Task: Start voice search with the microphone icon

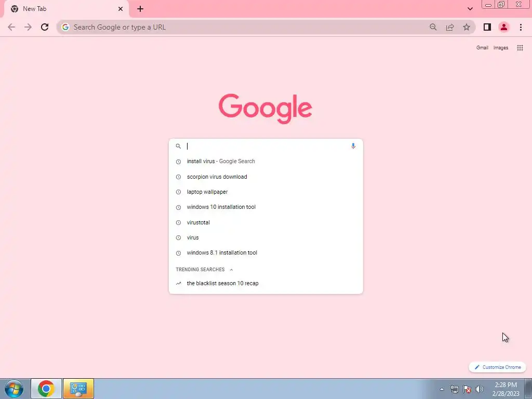Action: pos(353,146)
